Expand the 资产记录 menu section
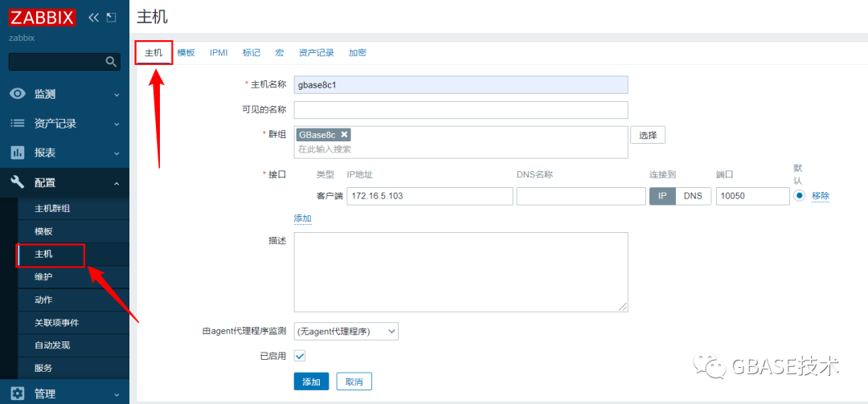868x404 pixels. point(117,124)
